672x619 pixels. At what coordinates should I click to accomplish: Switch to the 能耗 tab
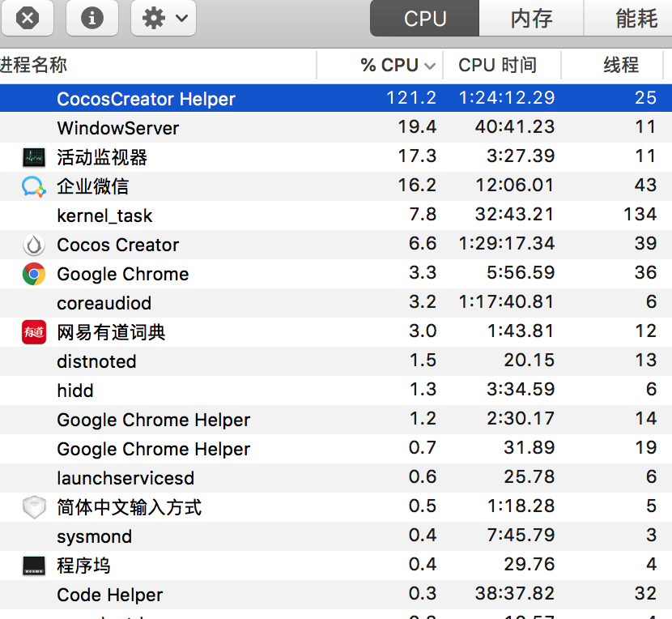636,19
